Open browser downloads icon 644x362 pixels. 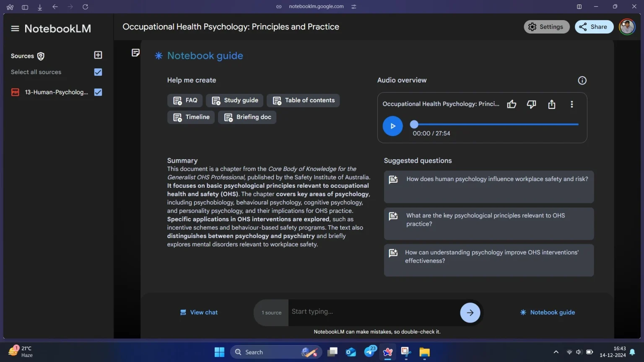click(x=40, y=7)
